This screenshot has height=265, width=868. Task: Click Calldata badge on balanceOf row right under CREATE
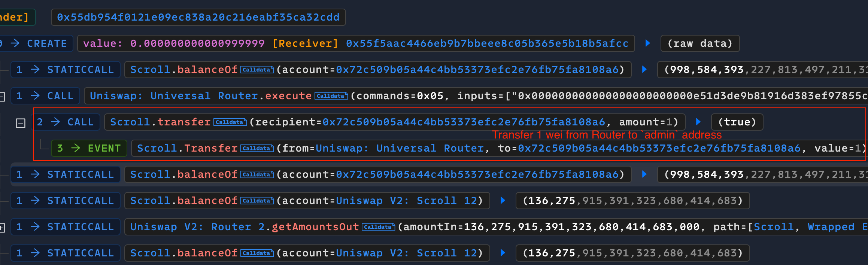[257, 70]
